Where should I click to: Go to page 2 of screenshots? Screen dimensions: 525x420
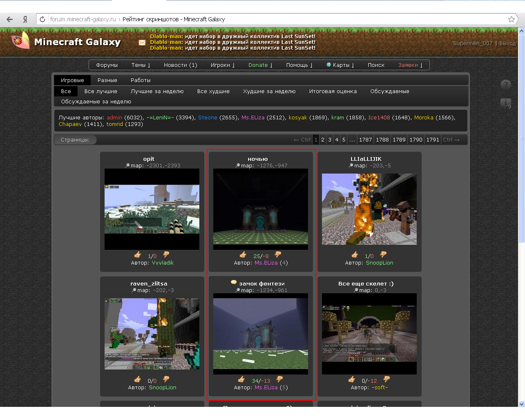323,140
